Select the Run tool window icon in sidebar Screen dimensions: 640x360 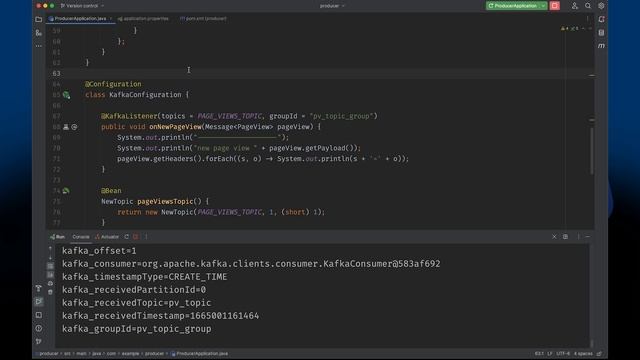(39, 302)
